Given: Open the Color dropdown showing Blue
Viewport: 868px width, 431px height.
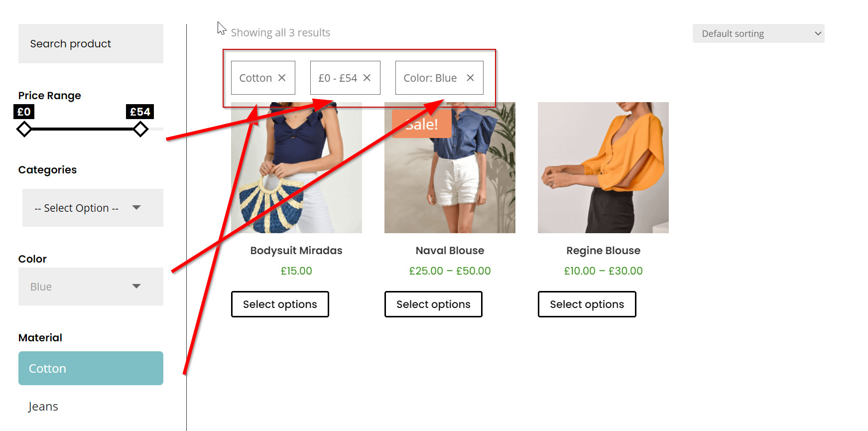Looking at the screenshot, I should tap(91, 287).
